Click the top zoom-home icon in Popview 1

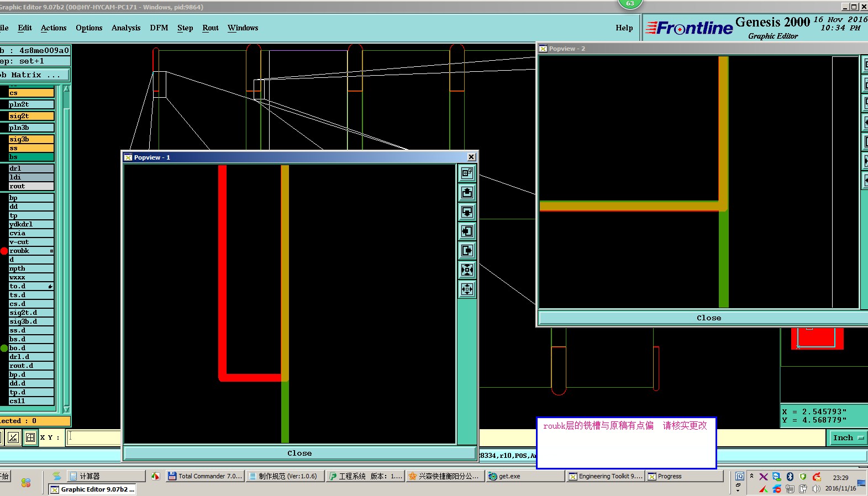[467, 173]
